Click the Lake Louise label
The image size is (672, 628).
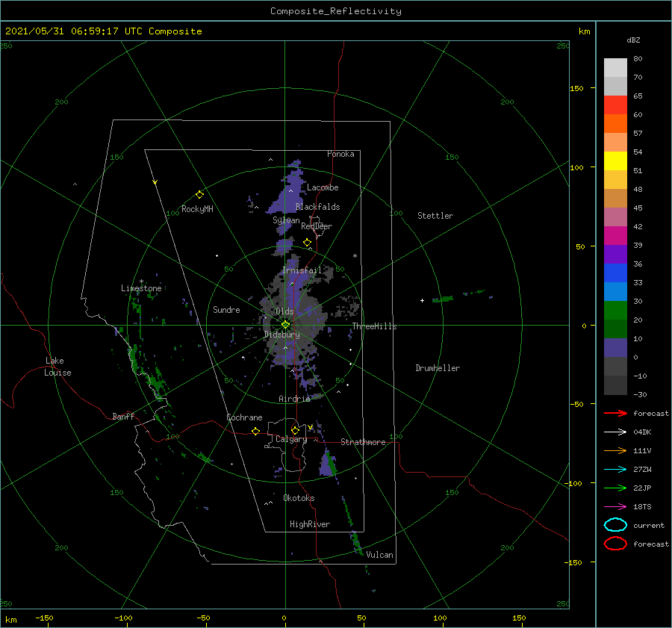(x=57, y=367)
